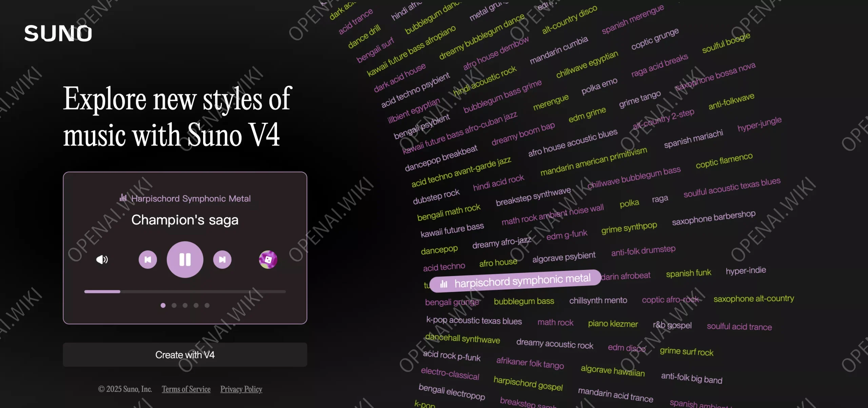The width and height of the screenshot is (868, 408).
Task: Click the skip forward button
Action: tap(222, 259)
